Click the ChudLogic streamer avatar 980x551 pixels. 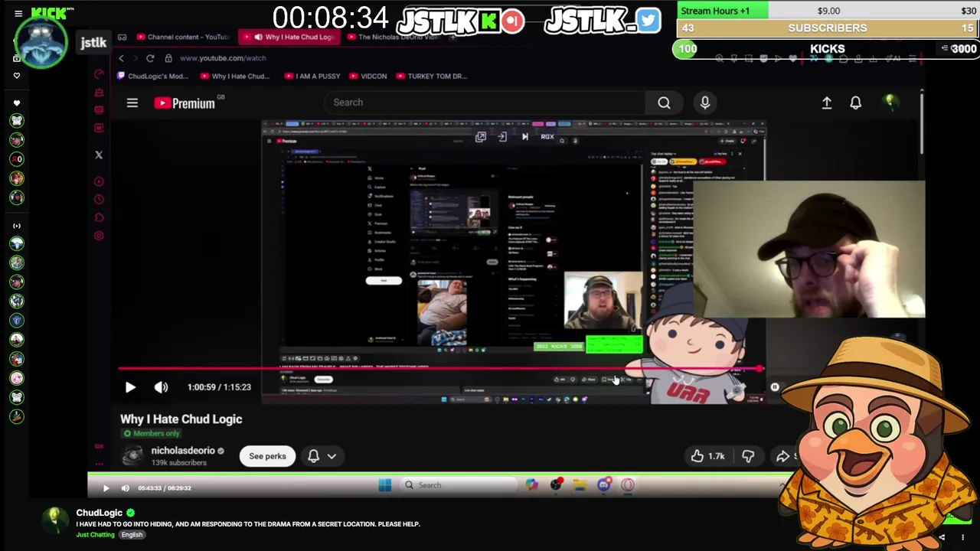click(54, 521)
